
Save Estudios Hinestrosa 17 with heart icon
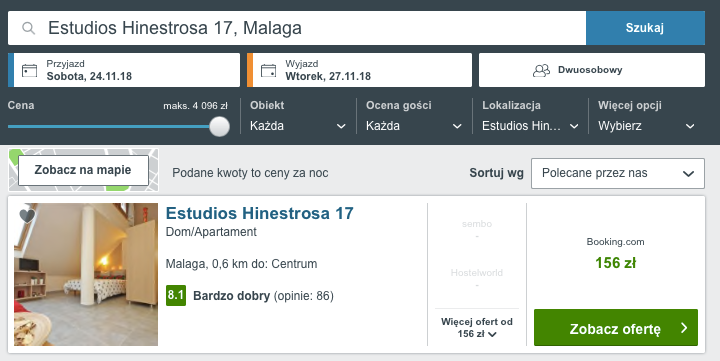point(27,216)
